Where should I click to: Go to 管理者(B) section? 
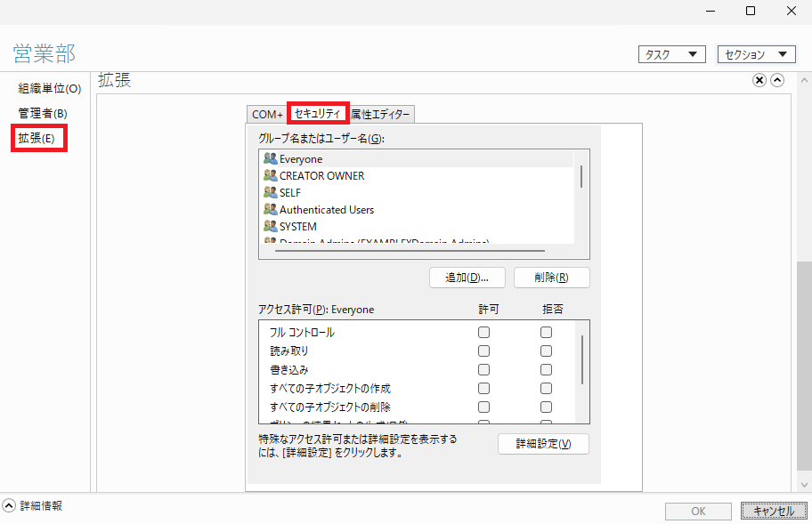43,113
